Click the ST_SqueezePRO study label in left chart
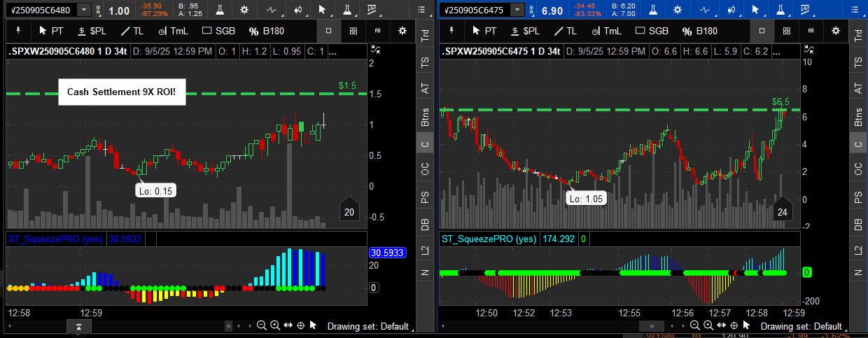This screenshot has height=338, width=868. coord(55,239)
